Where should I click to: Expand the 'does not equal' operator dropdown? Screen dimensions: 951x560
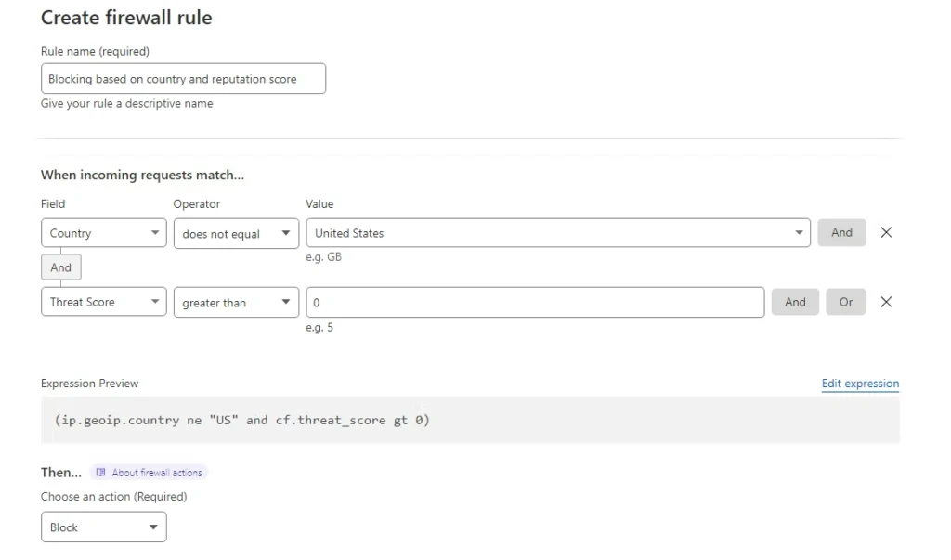coord(236,233)
